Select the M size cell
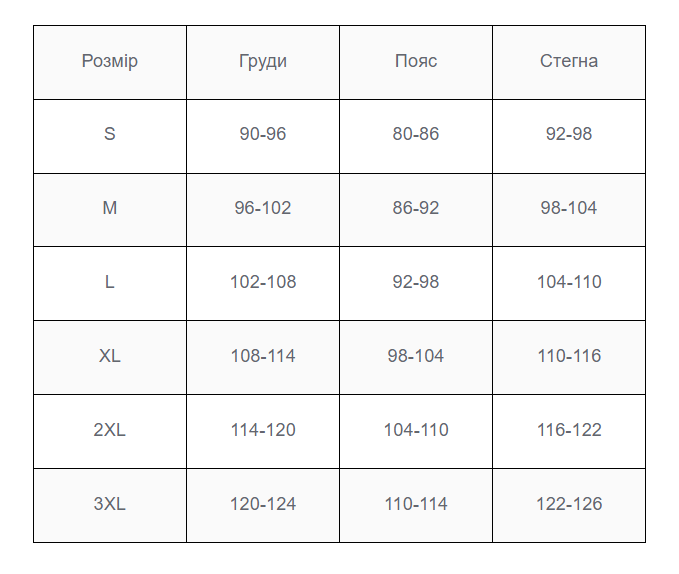 pos(110,210)
